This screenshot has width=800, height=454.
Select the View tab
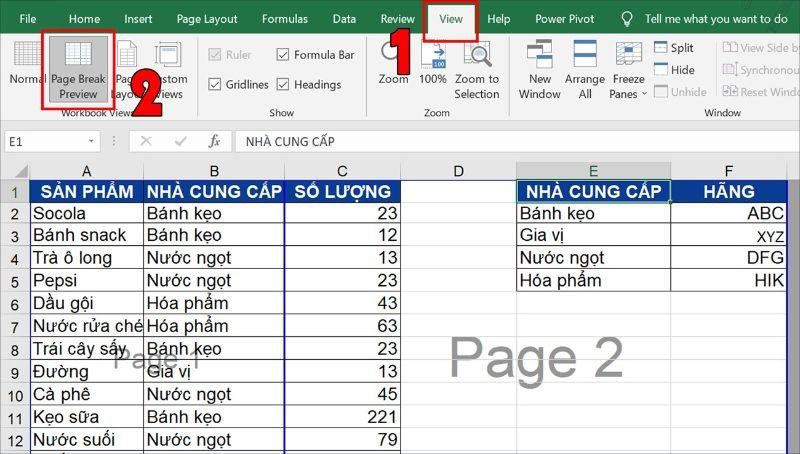(x=451, y=19)
